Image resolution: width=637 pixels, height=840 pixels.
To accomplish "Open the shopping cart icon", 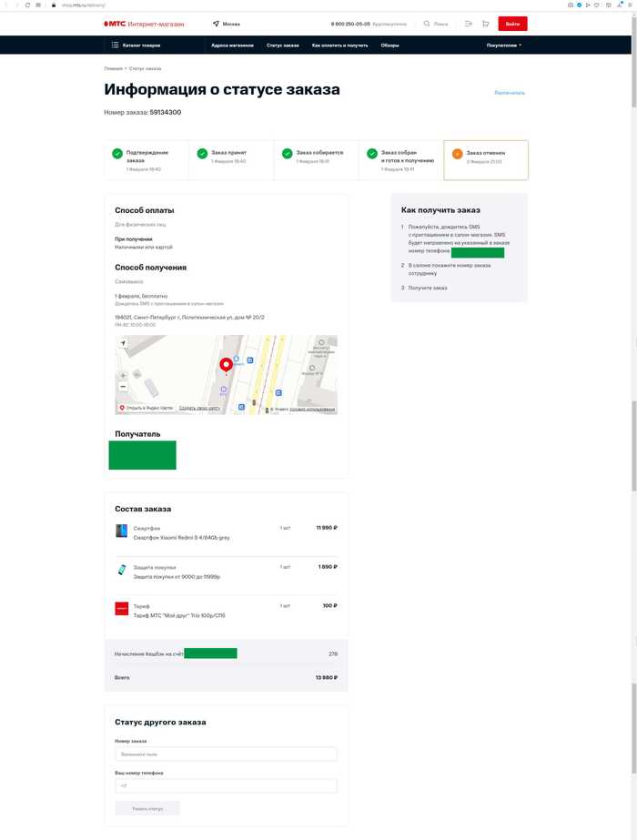I will (x=484, y=24).
